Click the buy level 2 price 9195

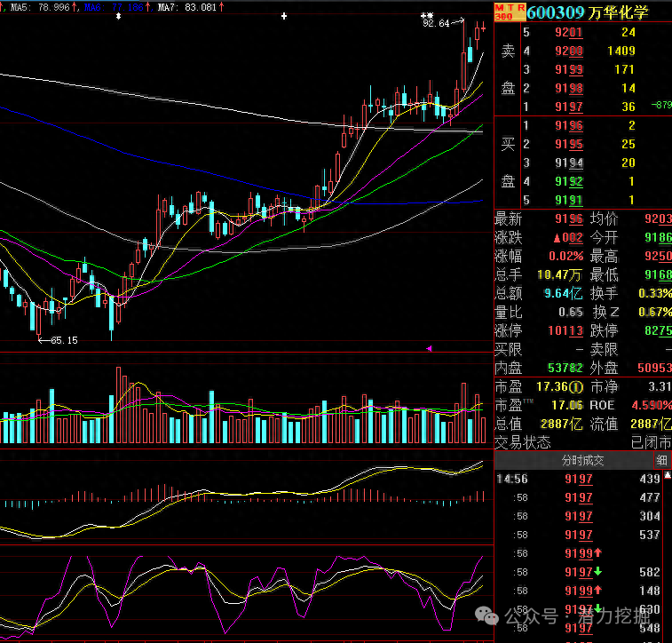[569, 144]
